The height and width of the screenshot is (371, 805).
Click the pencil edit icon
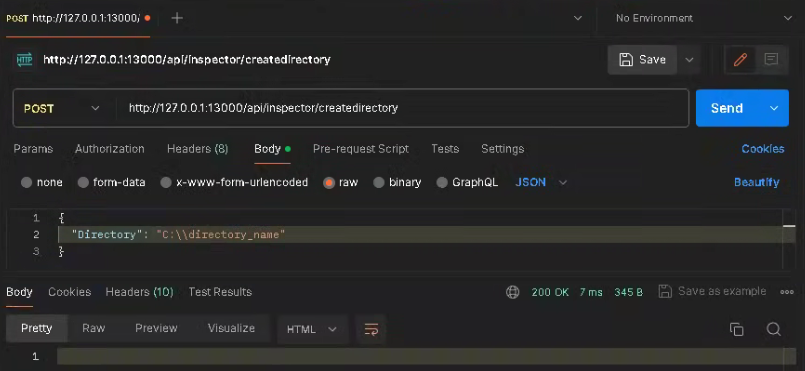[x=740, y=60]
